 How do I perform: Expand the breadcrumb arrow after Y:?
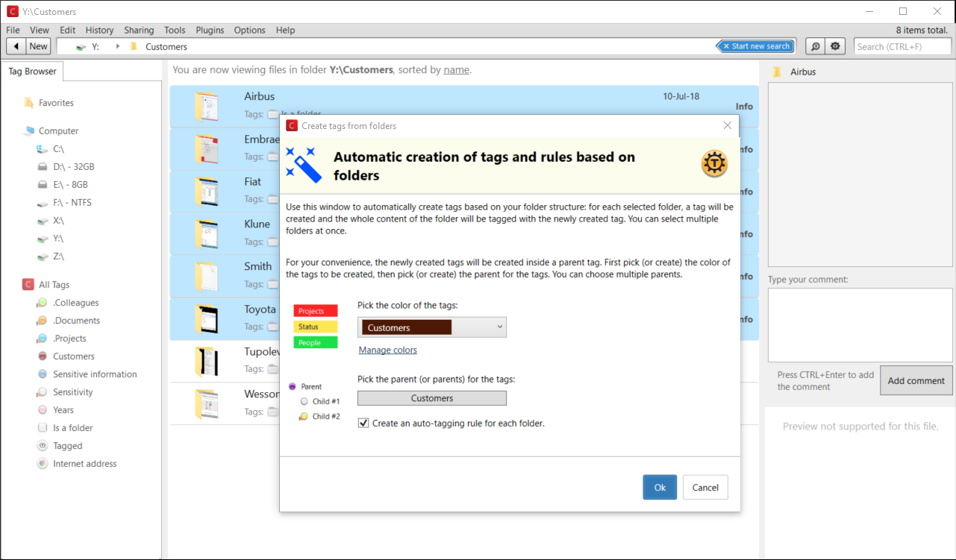pos(117,46)
